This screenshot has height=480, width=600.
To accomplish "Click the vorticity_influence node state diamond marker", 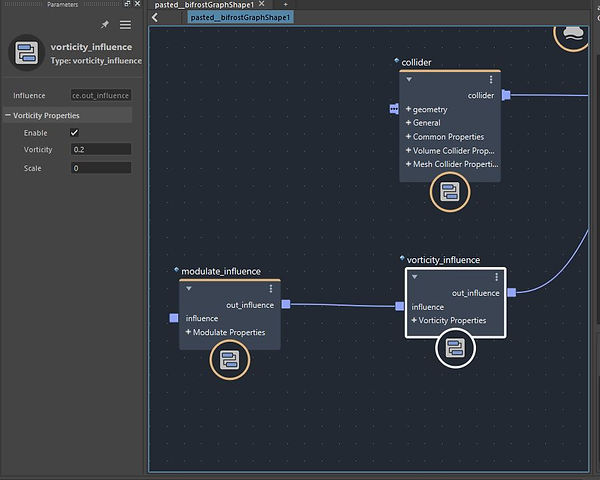I will tap(402, 258).
